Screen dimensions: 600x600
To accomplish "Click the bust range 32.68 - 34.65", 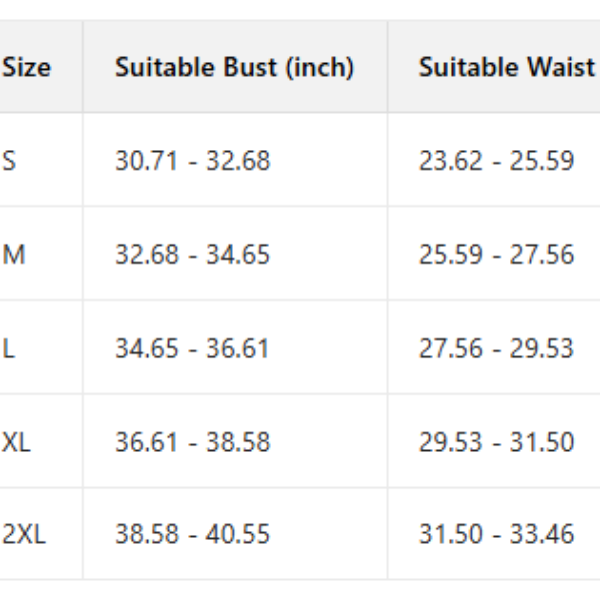I will click(192, 254).
